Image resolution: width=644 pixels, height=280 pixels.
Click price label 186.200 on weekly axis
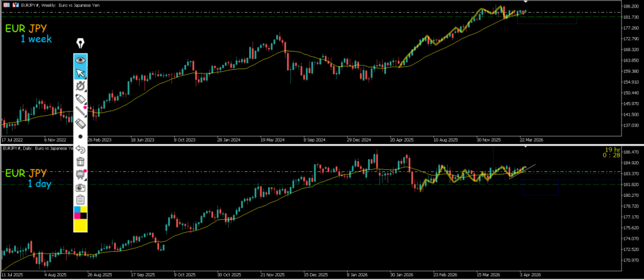[x=632, y=6]
